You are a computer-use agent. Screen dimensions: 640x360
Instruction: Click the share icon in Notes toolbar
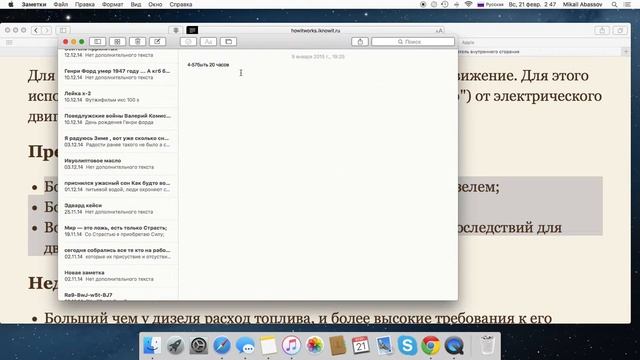(360, 42)
